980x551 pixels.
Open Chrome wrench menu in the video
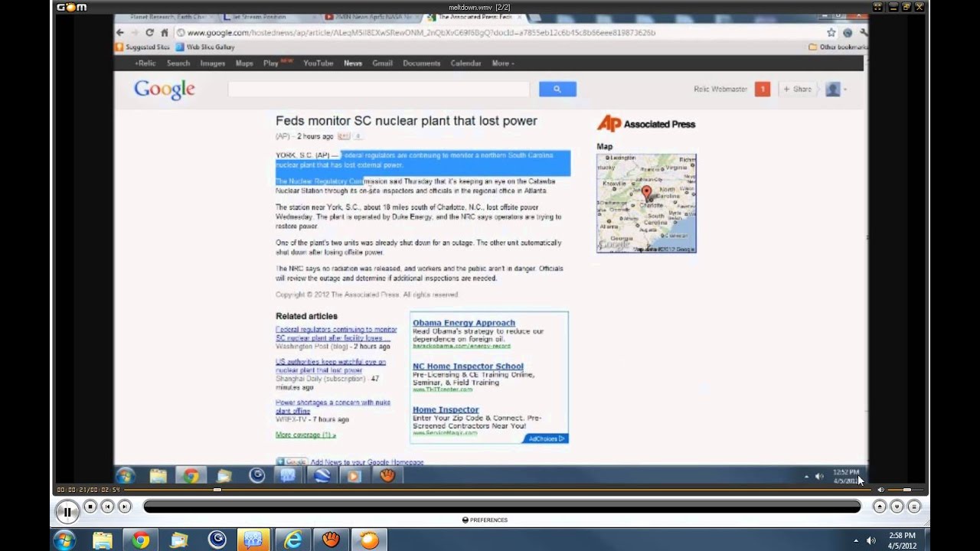point(863,32)
